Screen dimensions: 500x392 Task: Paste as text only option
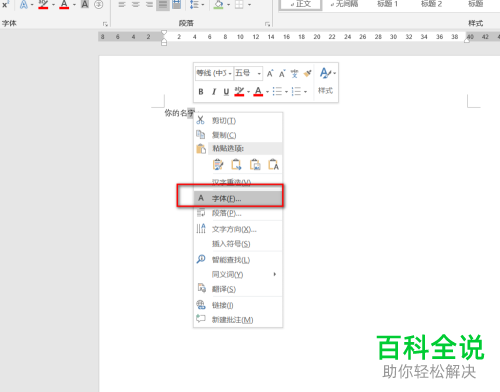click(x=274, y=165)
